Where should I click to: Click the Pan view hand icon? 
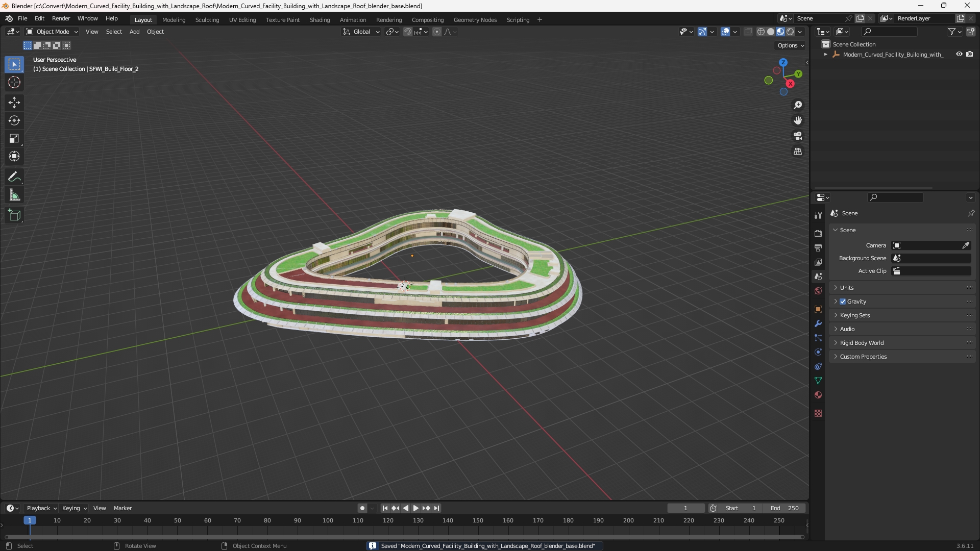[x=798, y=120]
